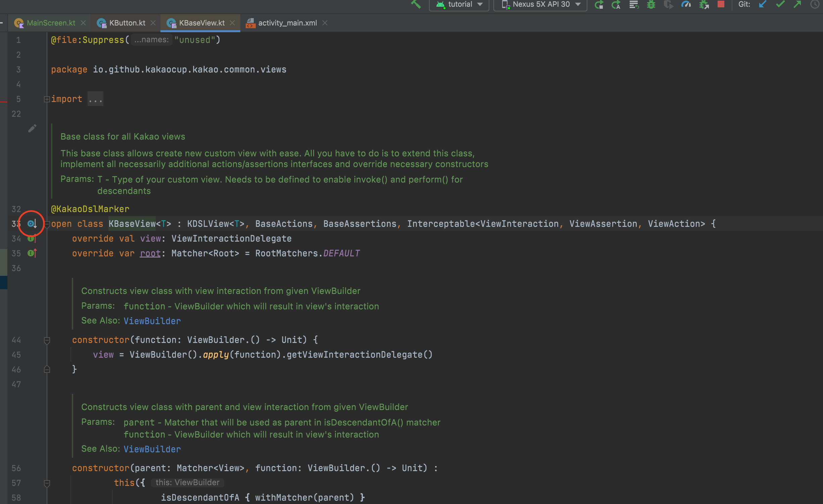Click the pencil edit doc comment icon
This screenshot has height=504, width=823.
[x=32, y=129]
